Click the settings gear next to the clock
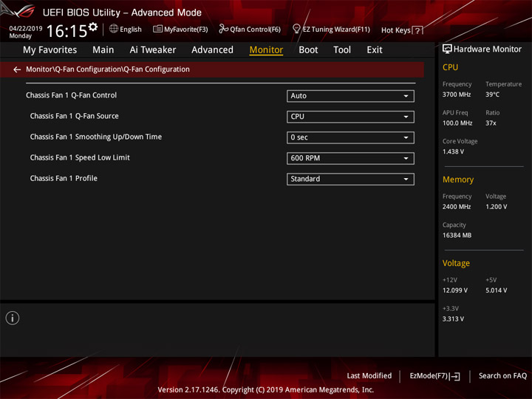532x399 pixels. point(93,27)
